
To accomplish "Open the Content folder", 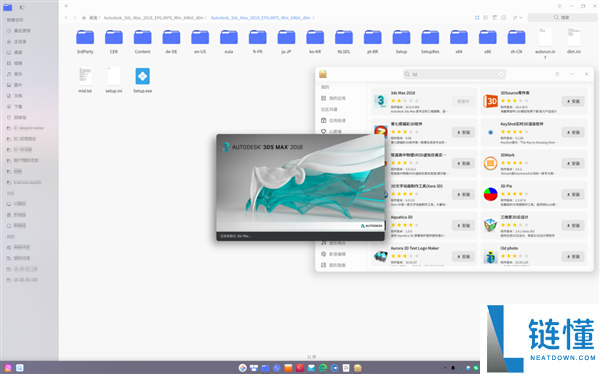I will pos(142,41).
